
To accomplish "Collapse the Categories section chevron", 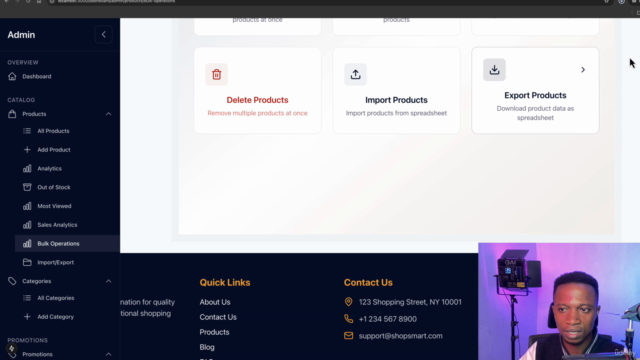I will [108, 281].
